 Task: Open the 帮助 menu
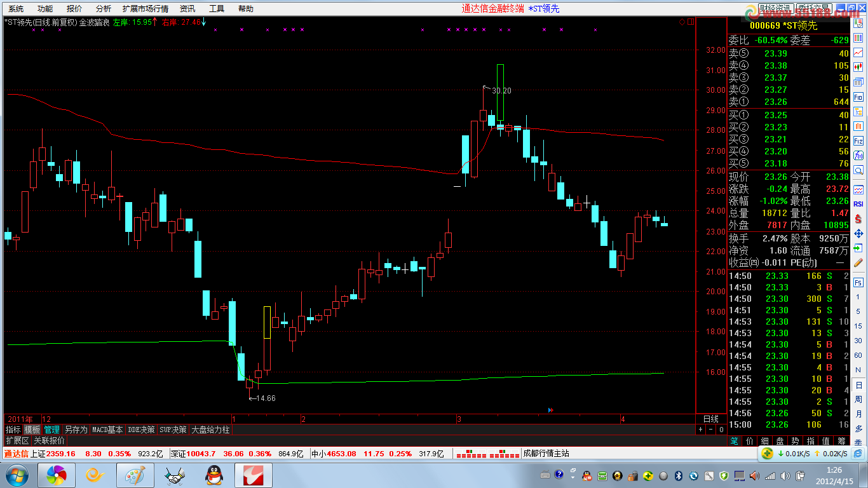pyautogui.click(x=246, y=9)
